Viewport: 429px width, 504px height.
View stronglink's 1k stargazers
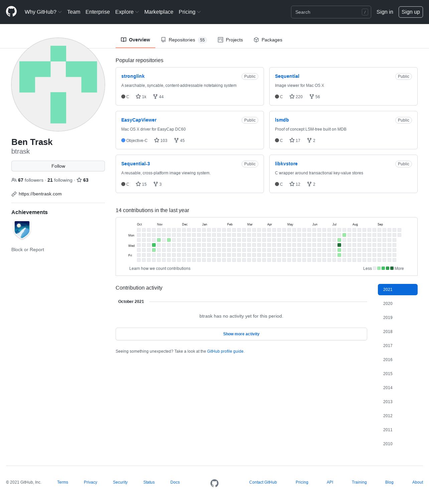pos(141,97)
